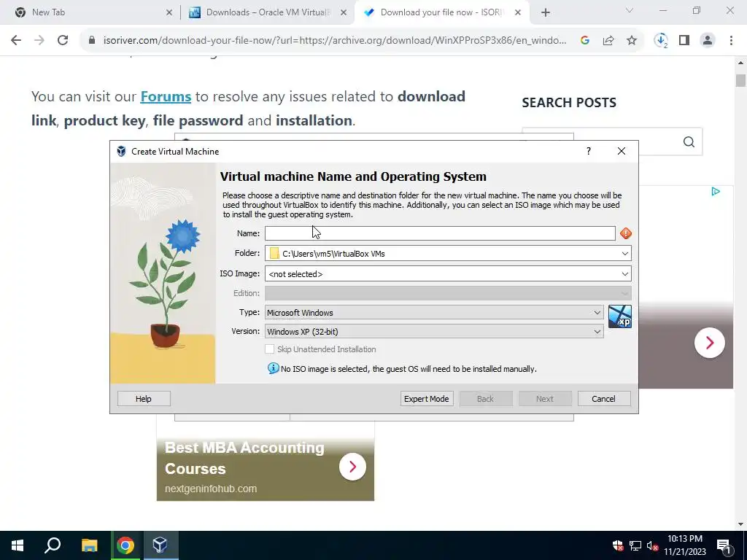Open File Explorer from taskbar
This screenshot has height=560, width=747.
tap(89, 545)
